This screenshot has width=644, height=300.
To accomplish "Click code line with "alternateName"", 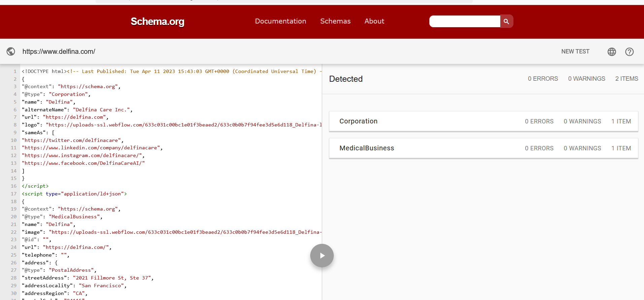I will [77, 110].
